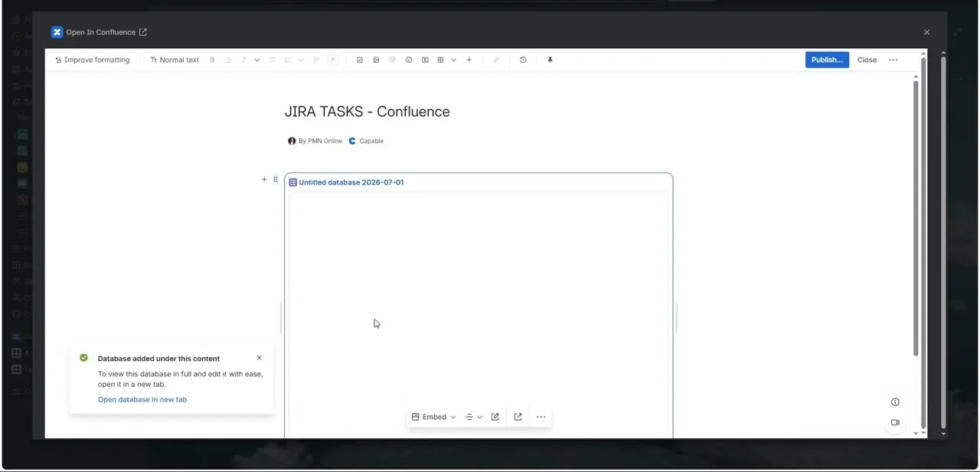The height and width of the screenshot is (472, 980).
Task: Open the insert elements plus menu
Action: tap(469, 60)
